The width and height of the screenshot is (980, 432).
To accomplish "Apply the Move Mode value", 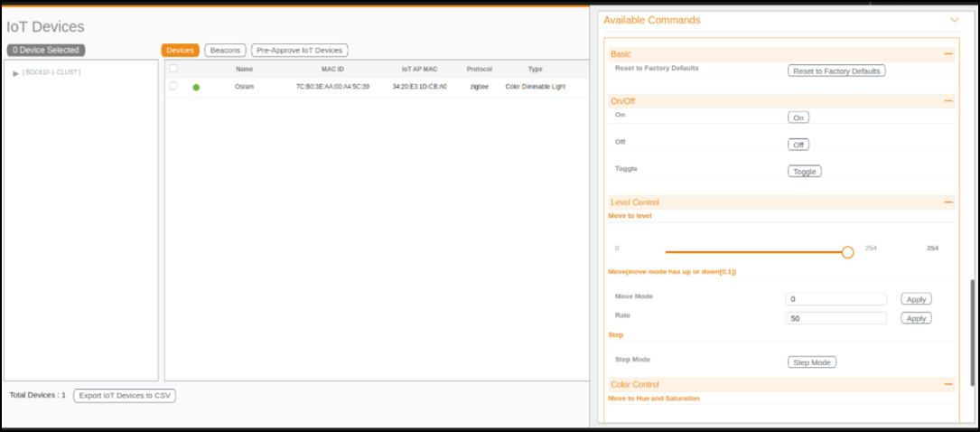I will tap(916, 299).
